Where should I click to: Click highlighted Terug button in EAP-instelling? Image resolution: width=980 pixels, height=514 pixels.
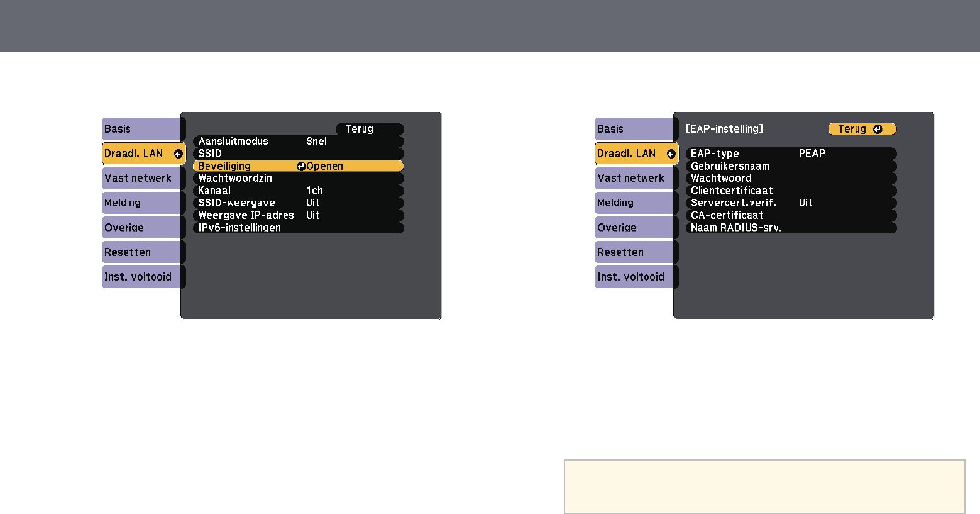point(862,129)
